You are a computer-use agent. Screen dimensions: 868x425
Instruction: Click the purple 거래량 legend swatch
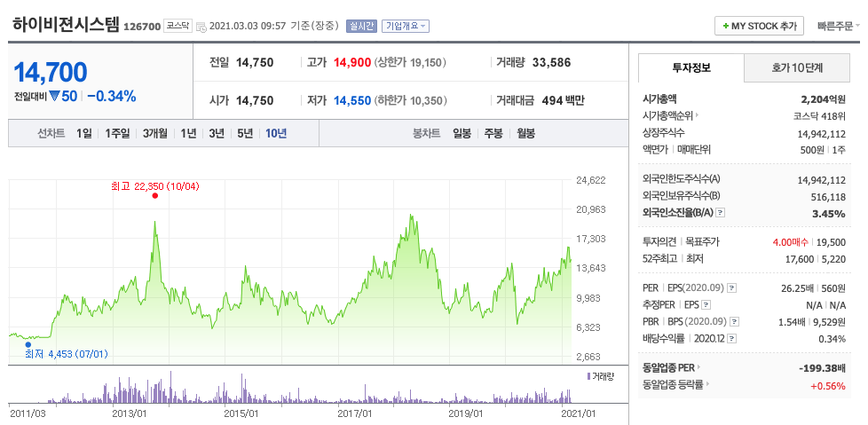(588, 376)
